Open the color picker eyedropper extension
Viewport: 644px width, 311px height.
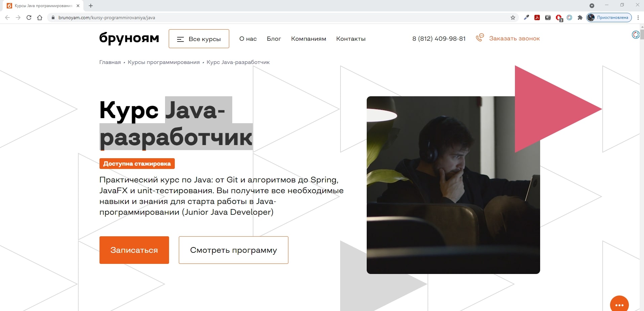pyautogui.click(x=526, y=18)
